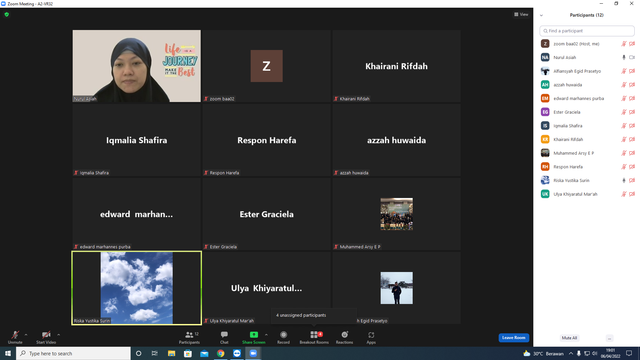Toggle muted mic for Ester Graciela in list

click(x=624, y=112)
